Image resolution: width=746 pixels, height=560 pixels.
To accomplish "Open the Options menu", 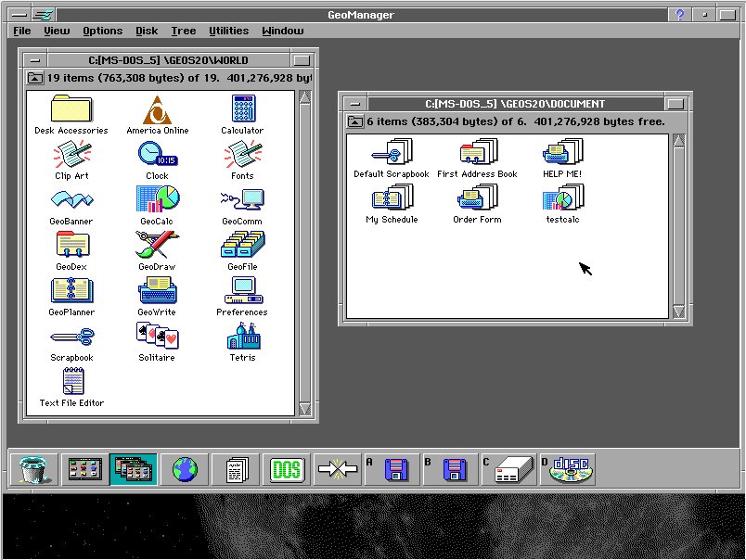I will pos(103,31).
